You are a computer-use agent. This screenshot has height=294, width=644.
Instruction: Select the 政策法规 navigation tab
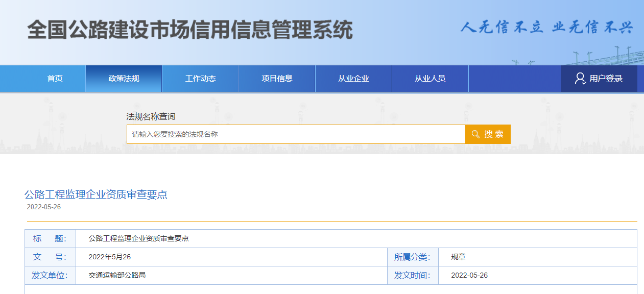[x=124, y=79]
